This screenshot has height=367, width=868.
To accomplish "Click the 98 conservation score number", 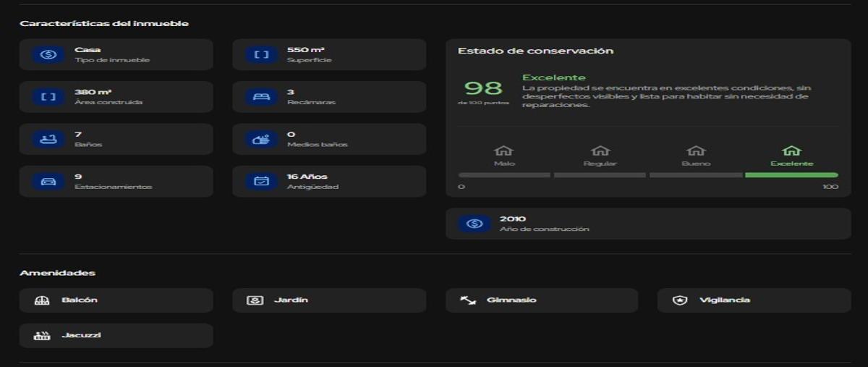I will 483,88.
